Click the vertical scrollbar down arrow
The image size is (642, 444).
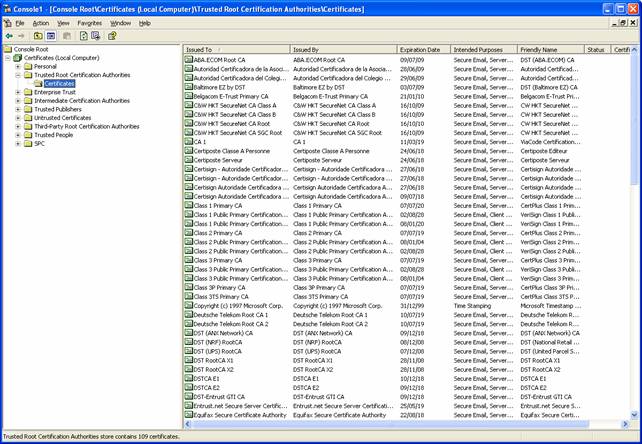click(x=635, y=415)
